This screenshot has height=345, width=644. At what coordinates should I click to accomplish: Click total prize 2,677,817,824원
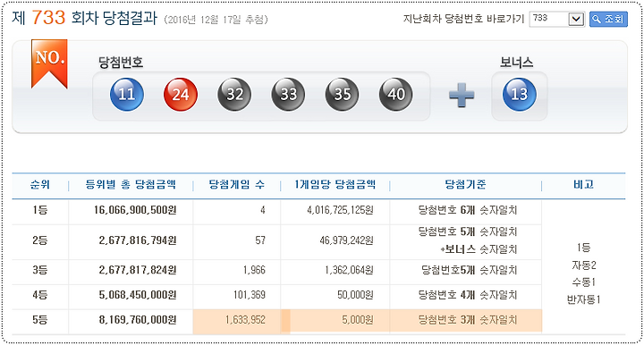tap(138, 270)
